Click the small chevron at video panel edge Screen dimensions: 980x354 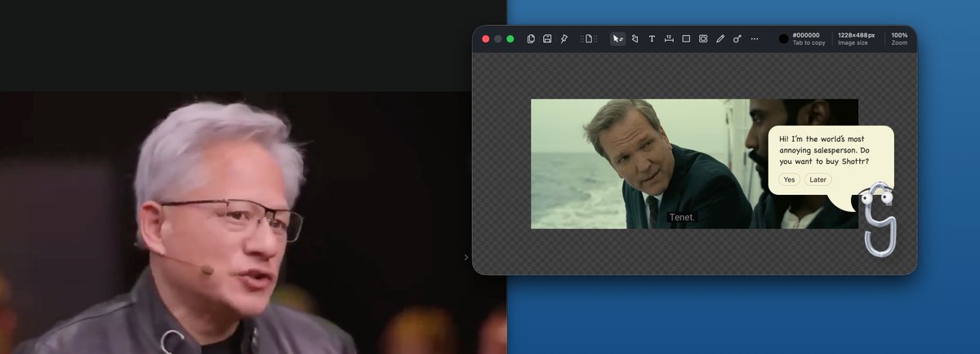466,257
